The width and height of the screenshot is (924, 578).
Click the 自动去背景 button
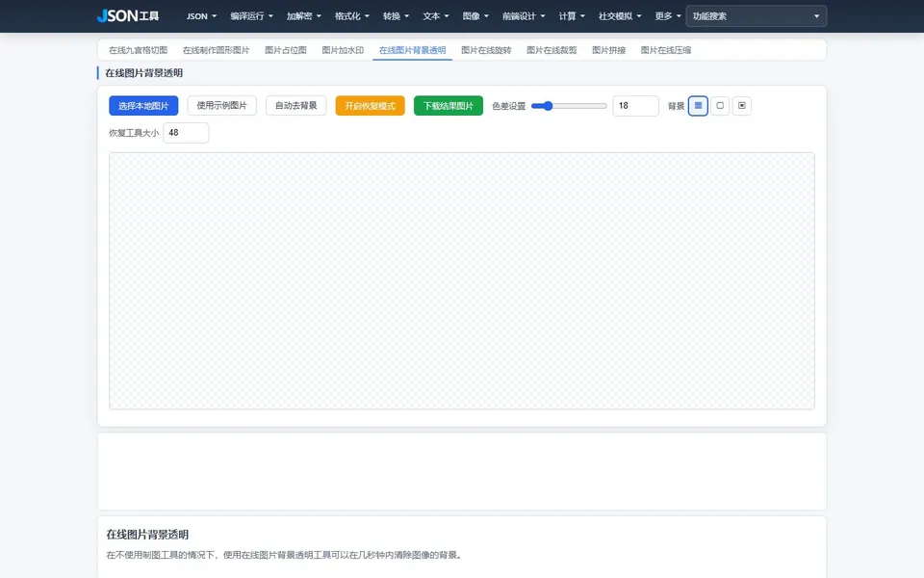click(x=296, y=106)
